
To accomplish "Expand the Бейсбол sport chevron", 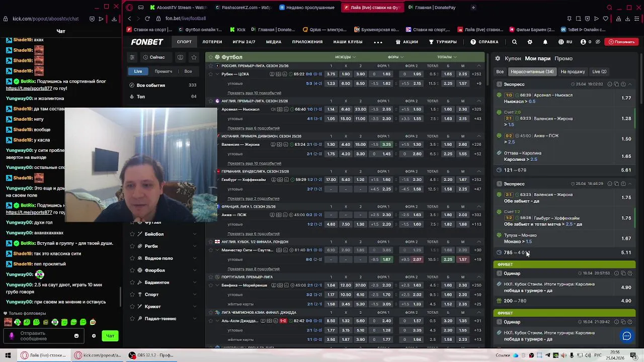I will pyautogui.click(x=195, y=234).
